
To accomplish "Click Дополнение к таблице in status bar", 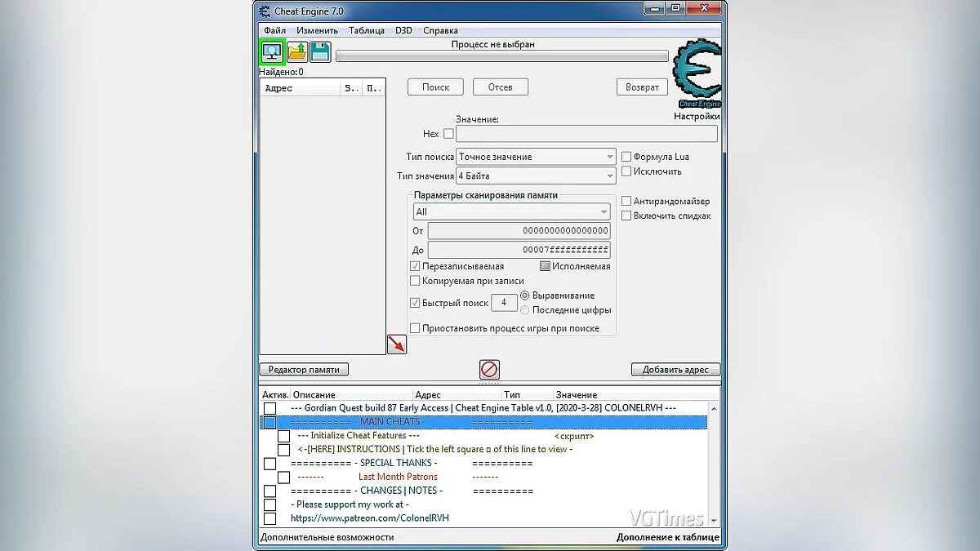I will [x=668, y=537].
